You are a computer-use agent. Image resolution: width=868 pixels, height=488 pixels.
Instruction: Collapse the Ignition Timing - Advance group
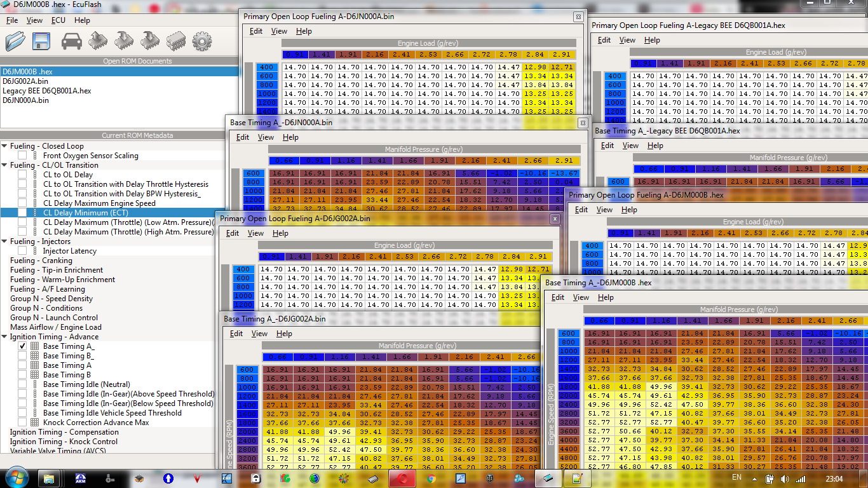coord(4,337)
